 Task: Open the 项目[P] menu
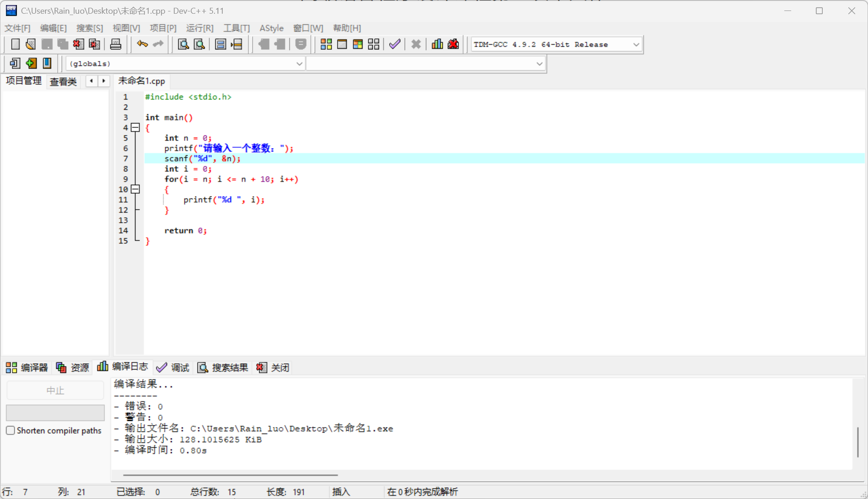(163, 28)
